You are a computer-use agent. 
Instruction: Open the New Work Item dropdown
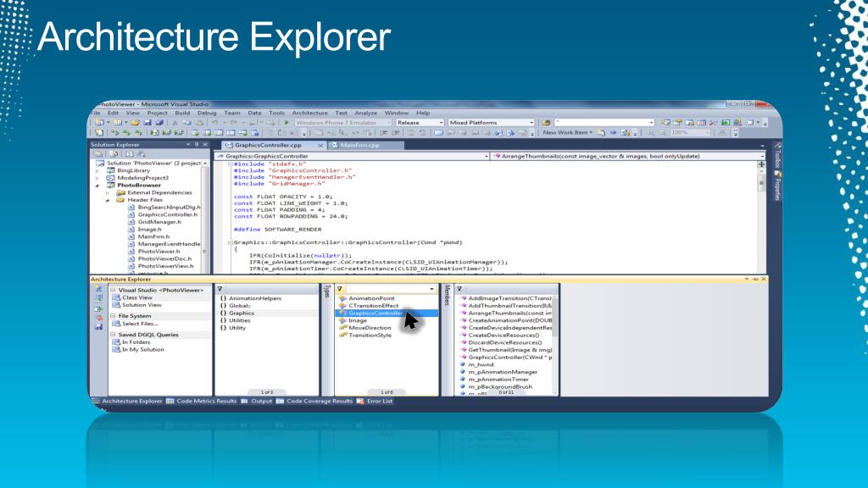tap(567, 133)
